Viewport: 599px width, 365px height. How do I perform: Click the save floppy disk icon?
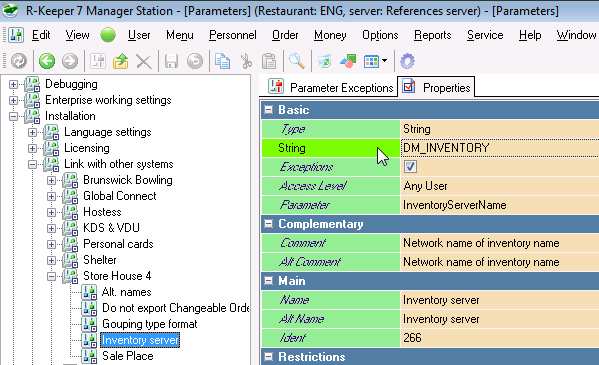(x=171, y=61)
